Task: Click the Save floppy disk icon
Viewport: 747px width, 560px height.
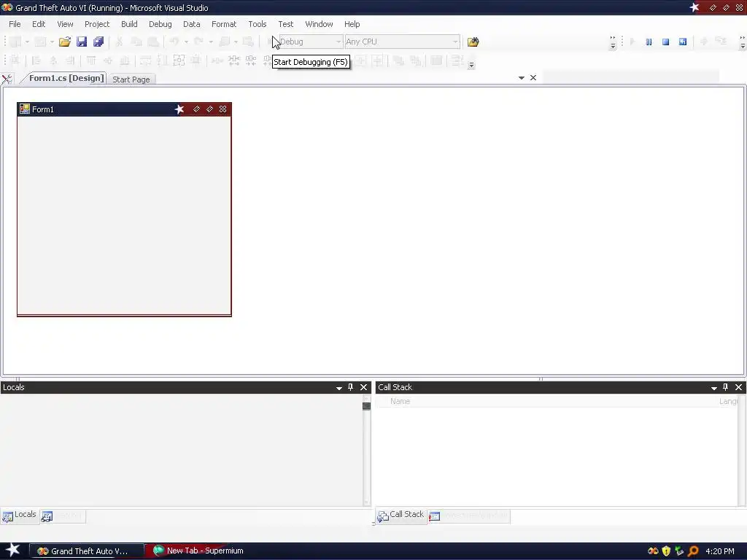Action: tap(82, 42)
